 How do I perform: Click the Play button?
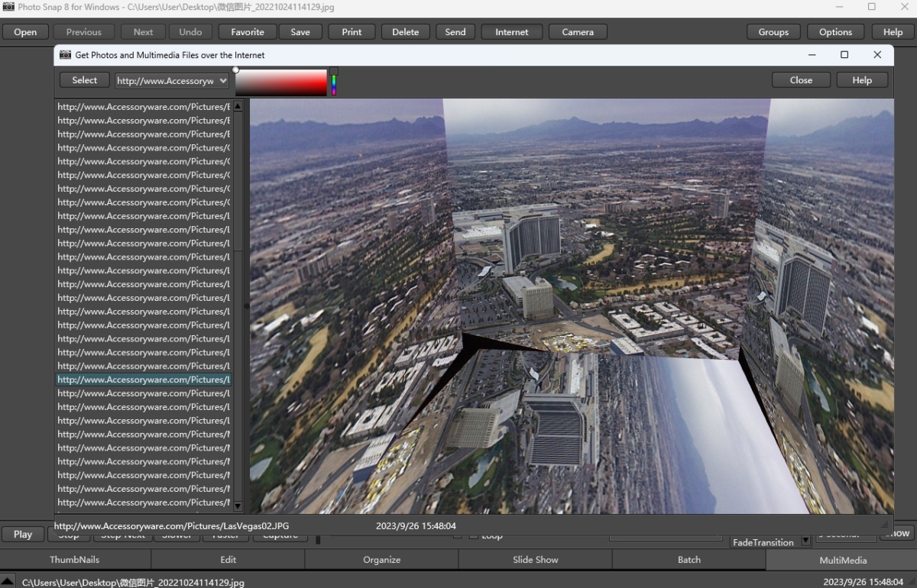(23, 534)
